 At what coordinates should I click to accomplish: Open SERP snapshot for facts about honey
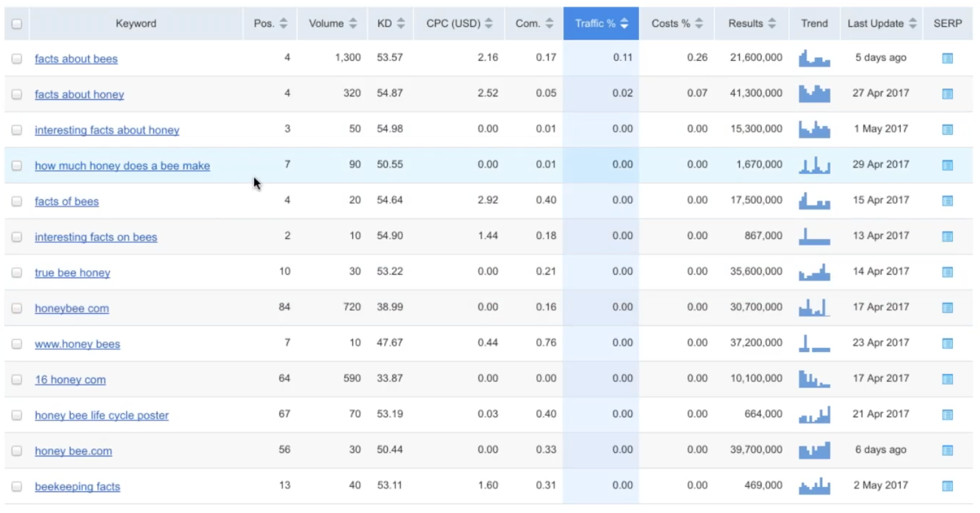click(947, 94)
